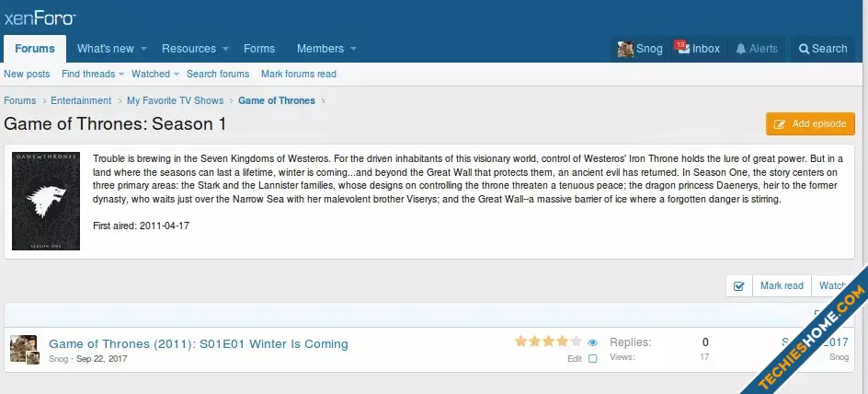Go to Forums breadcrumb
This screenshot has height=394, width=868.
pyautogui.click(x=20, y=100)
